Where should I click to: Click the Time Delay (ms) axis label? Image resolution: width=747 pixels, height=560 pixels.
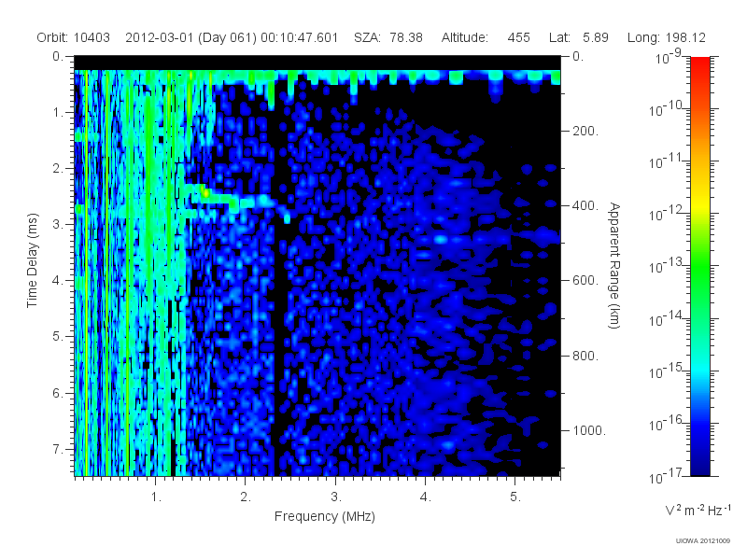[32, 260]
